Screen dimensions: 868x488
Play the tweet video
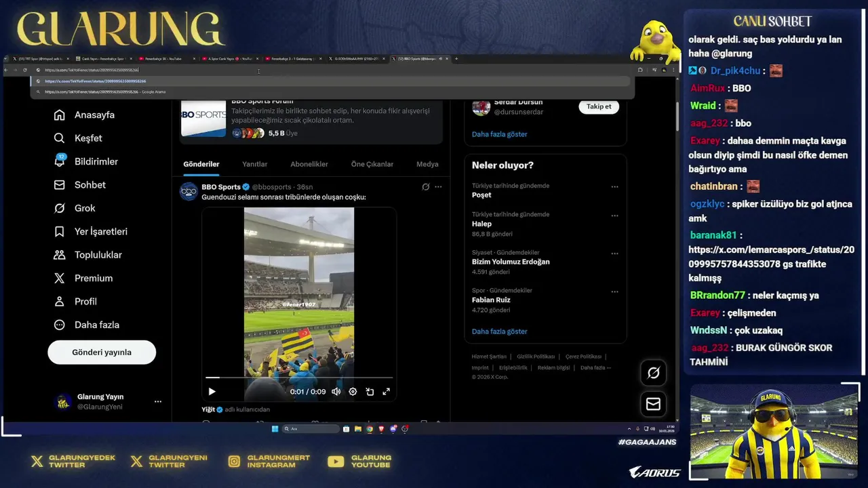212,391
